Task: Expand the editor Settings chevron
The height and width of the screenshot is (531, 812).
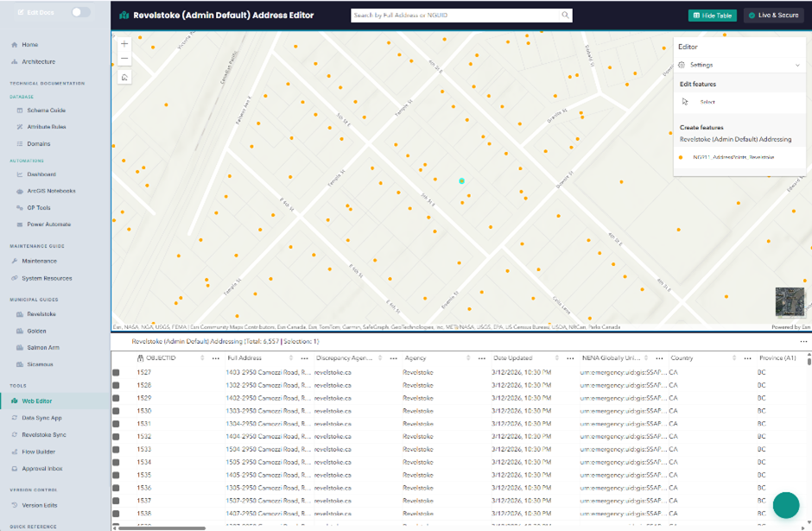Action: 797,65
